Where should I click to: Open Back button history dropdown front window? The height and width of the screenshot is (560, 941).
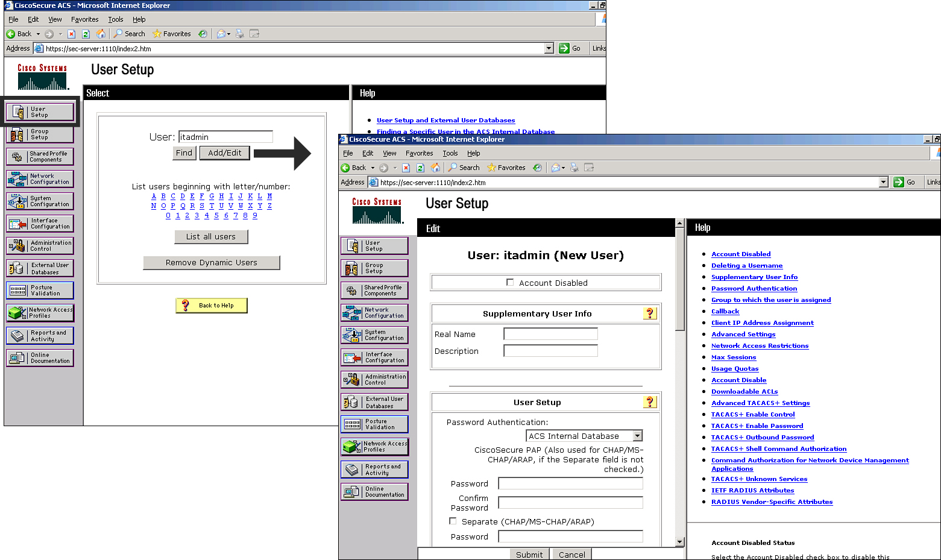373,168
